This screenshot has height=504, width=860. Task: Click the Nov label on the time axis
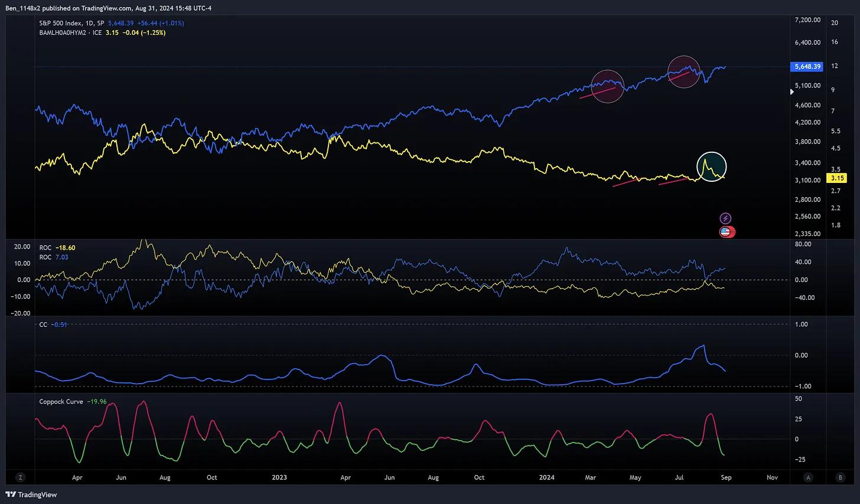pos(772,477)
